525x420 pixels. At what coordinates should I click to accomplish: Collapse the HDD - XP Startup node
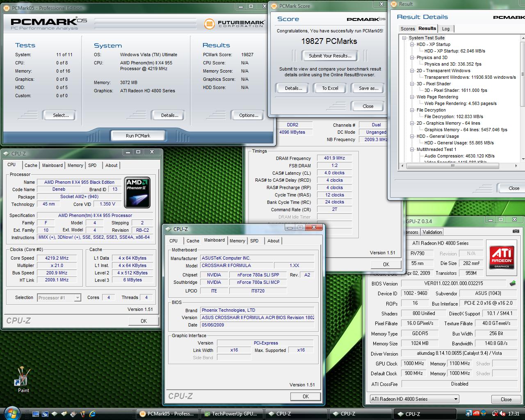click(412, 44)
